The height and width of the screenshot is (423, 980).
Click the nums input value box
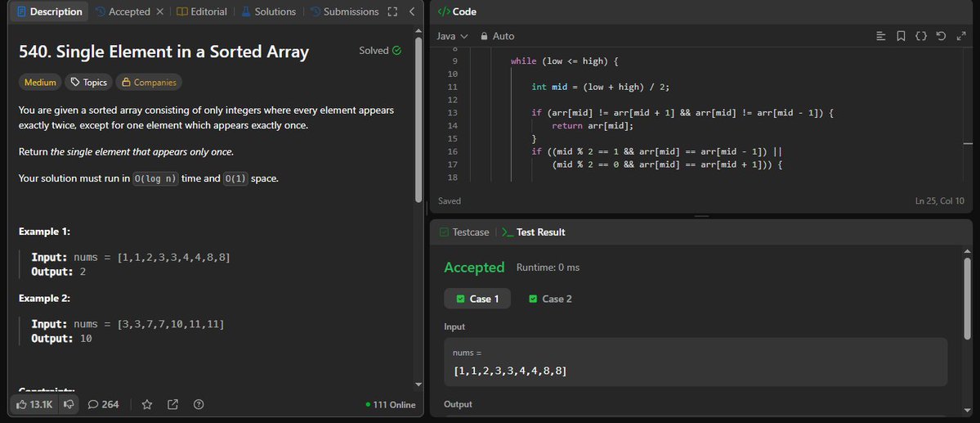(x=696, y=362)
